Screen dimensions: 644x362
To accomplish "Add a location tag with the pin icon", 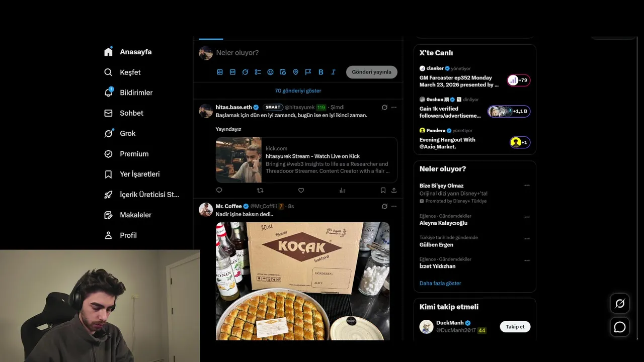I will (295, 72).
